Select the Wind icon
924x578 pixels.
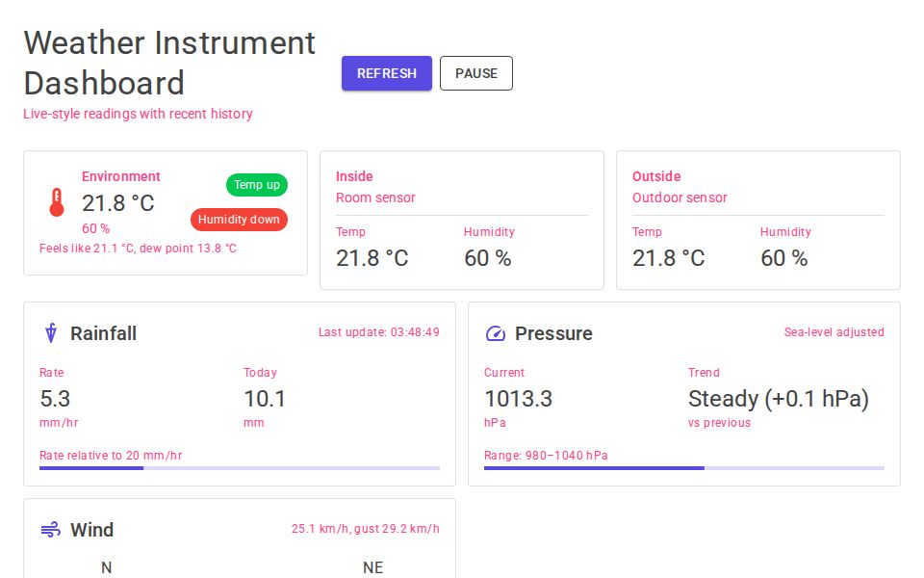(48, 529)
